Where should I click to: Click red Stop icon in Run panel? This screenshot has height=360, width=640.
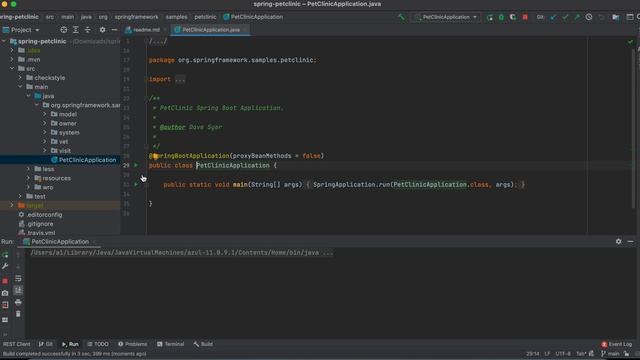[5, 281]
